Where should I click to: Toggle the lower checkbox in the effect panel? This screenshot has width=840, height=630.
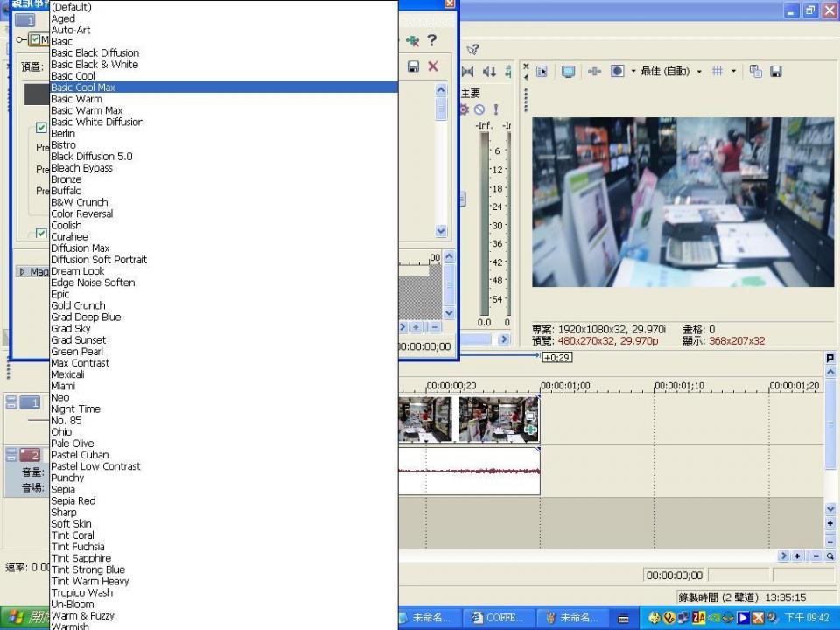click(x=41, y=233)
